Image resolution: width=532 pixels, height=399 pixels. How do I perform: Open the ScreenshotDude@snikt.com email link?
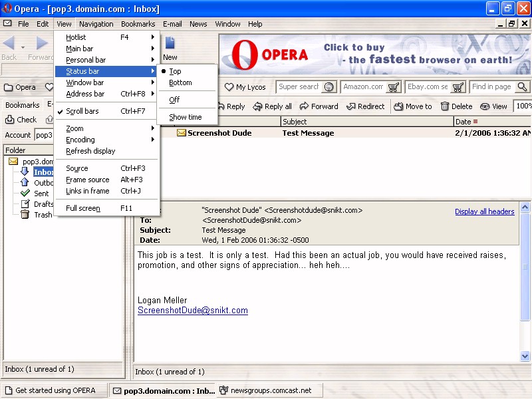click(x=192, y=311)
